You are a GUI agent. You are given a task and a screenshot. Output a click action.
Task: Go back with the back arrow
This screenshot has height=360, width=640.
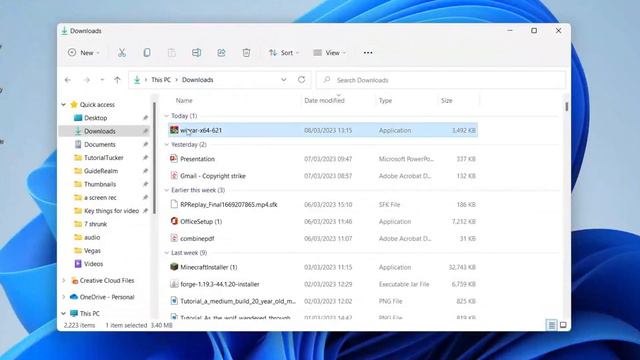pyautogui.click(x=68, y=80)
